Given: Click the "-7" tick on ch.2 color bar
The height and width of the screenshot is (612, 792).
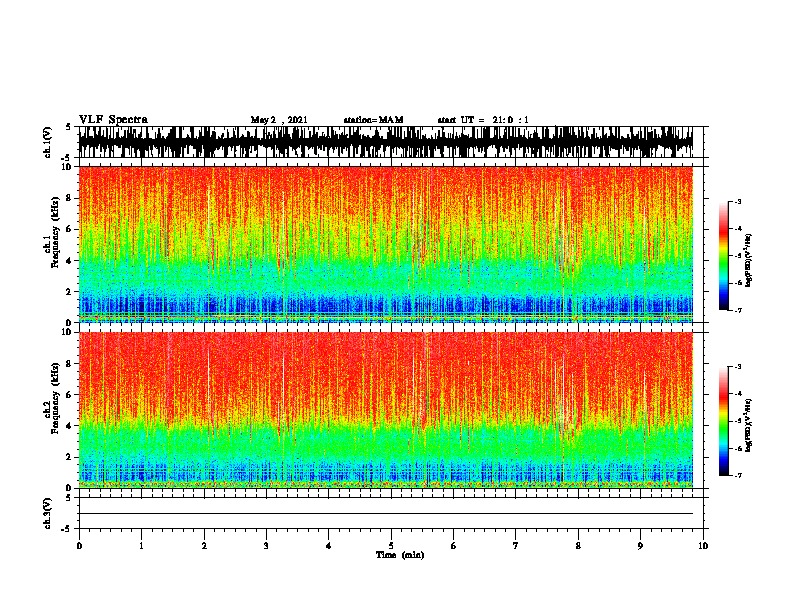Looking at the screenshot, I should tap(737, 475).
